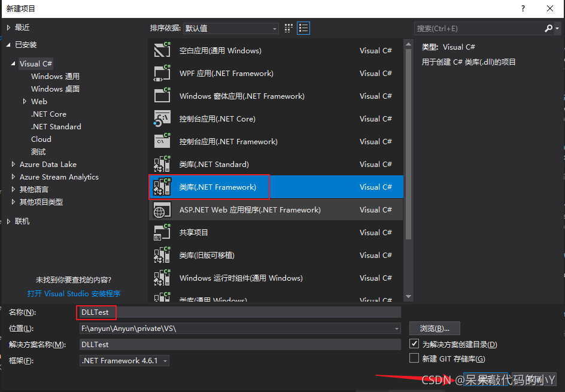Choose the Windows Forms app template icon
565x392 pixels.
point(162,96)
